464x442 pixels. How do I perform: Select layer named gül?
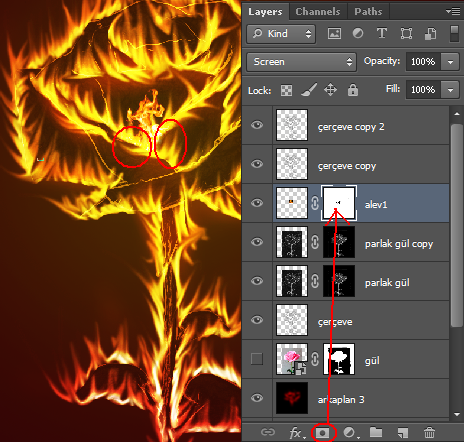pos(372,361)
